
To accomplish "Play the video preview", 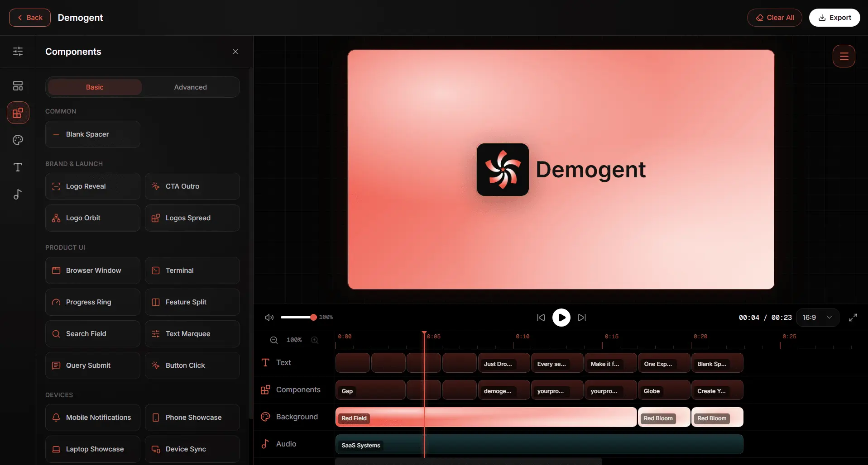I will (561, 318).
